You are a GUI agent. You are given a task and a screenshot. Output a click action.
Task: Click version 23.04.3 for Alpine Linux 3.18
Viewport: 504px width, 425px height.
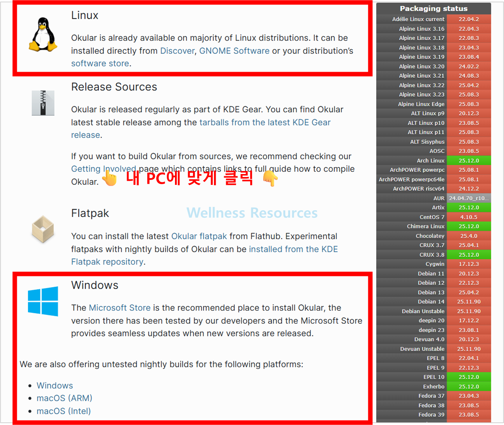[x=469, y=47]
